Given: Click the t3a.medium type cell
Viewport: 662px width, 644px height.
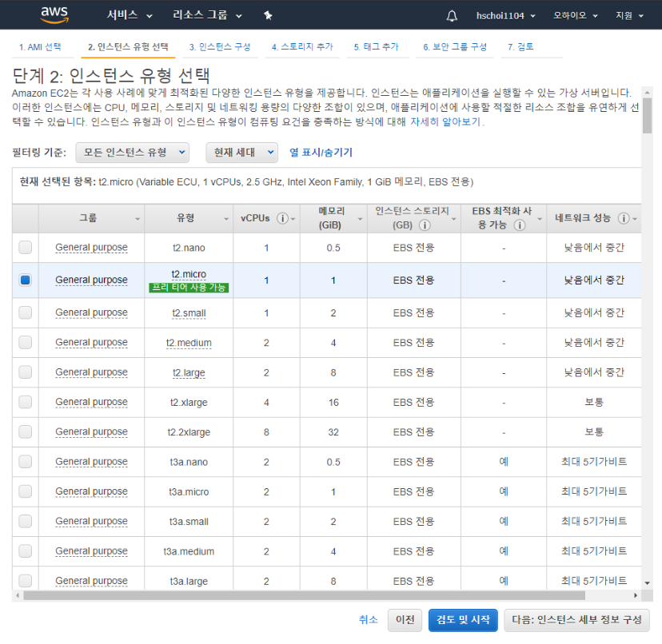Looking at the screenshot, I should coord(189,551).
